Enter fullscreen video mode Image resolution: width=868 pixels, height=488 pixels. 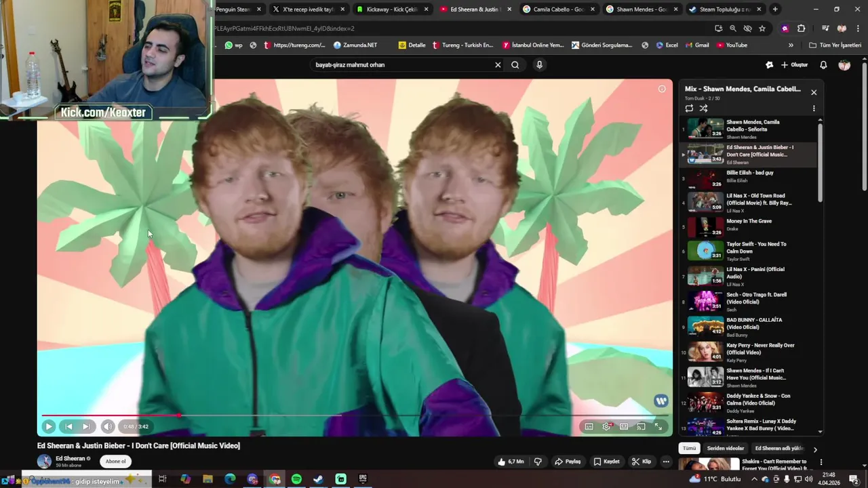[x=658, y=426]
